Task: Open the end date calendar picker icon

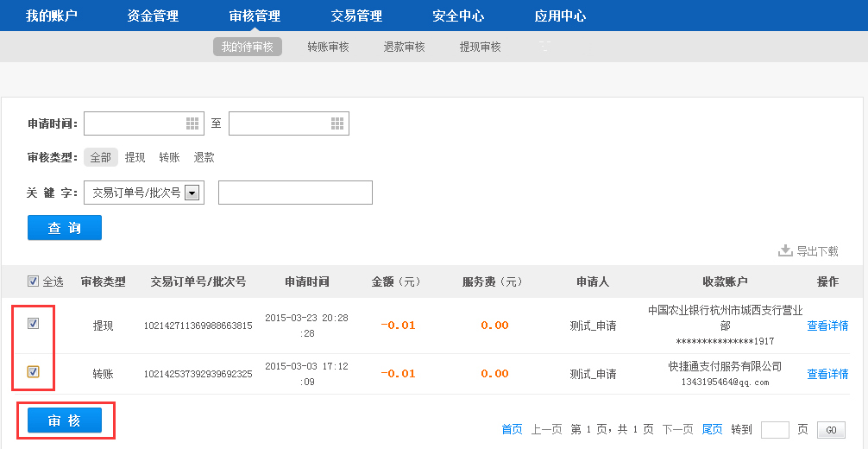Action: (337, 123)
